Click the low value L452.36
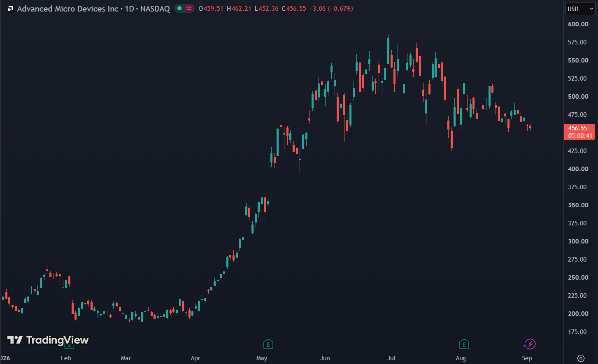 266,9
